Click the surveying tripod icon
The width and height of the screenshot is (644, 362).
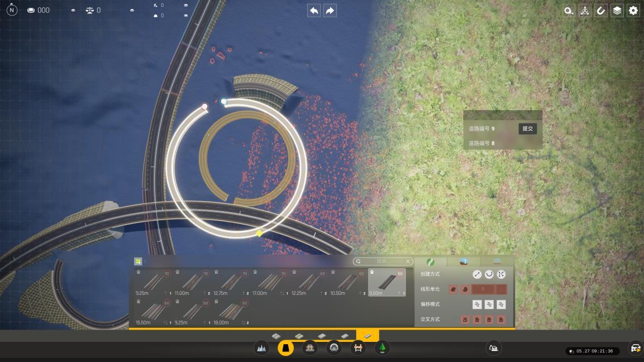click(x=584, y=11)
